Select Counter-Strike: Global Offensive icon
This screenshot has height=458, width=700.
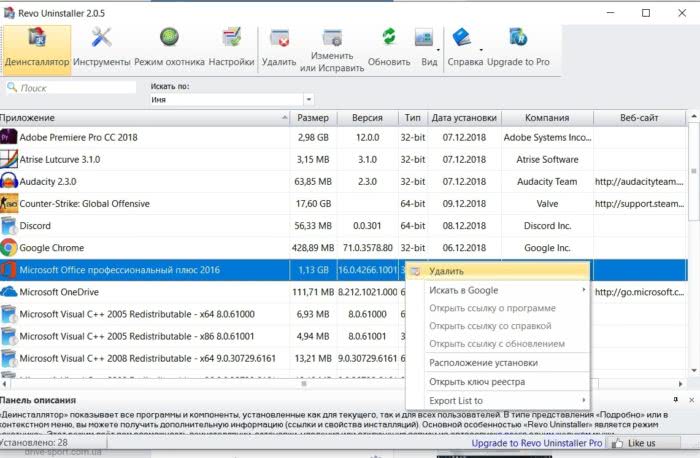coord(8,204)
